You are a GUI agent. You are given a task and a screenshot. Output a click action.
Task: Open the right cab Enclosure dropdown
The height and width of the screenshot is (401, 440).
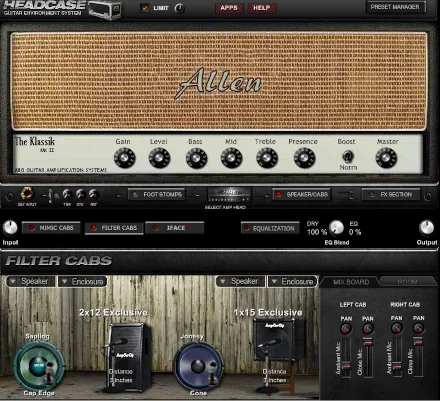click(x=292, y=282)
